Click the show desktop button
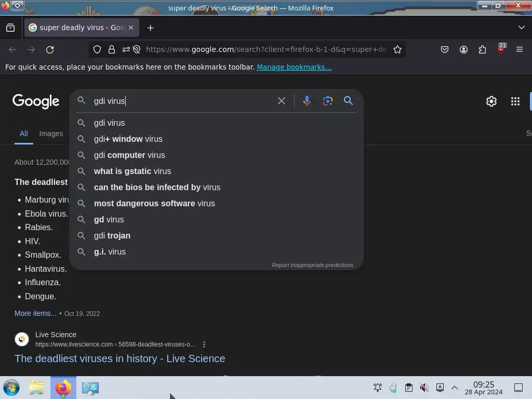 pyautogui.click(x=518, y=388)
